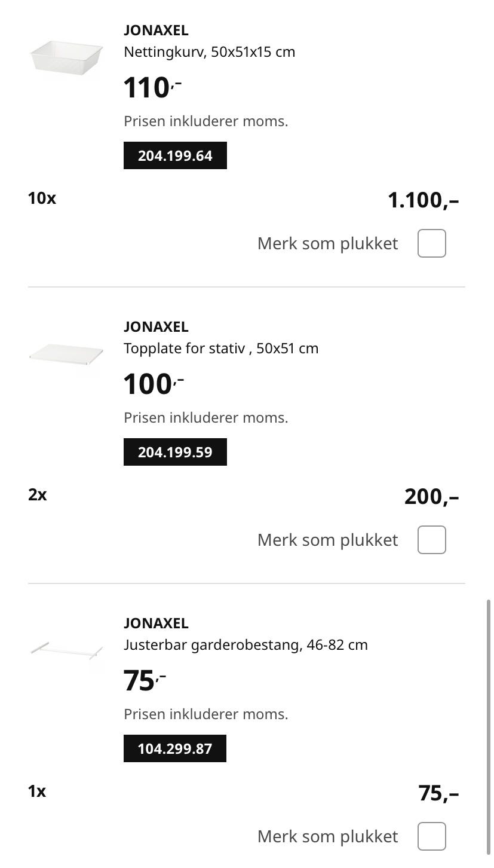Check the box for Justerbar garderobestang

431,836
